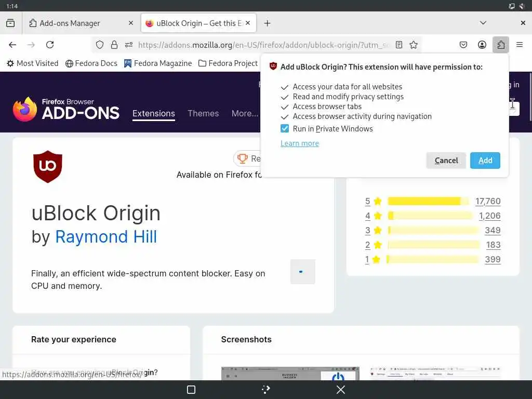Open Most Visited bookmarks

33,63
